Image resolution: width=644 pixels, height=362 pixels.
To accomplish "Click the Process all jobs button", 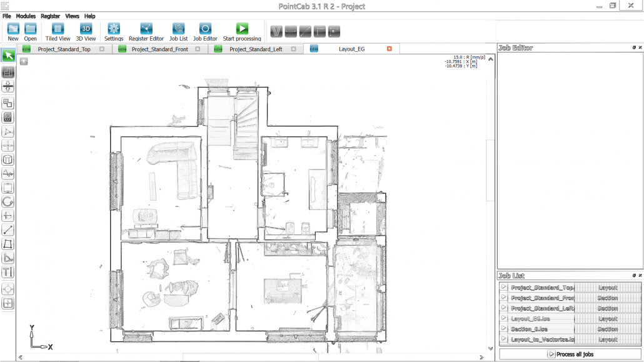I will (570, 354).
